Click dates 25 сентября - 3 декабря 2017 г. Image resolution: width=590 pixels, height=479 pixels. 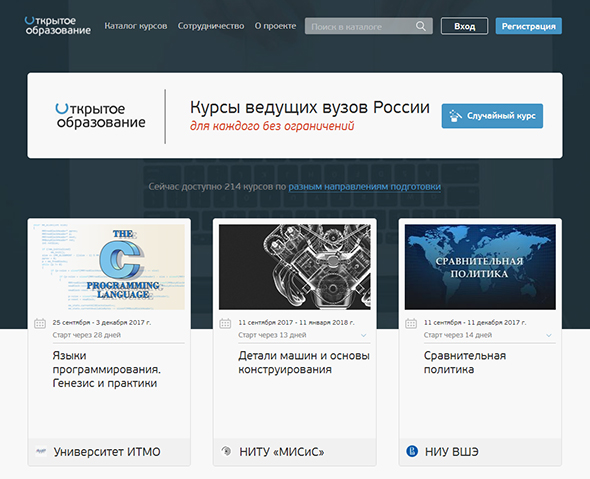coord(102,322)
